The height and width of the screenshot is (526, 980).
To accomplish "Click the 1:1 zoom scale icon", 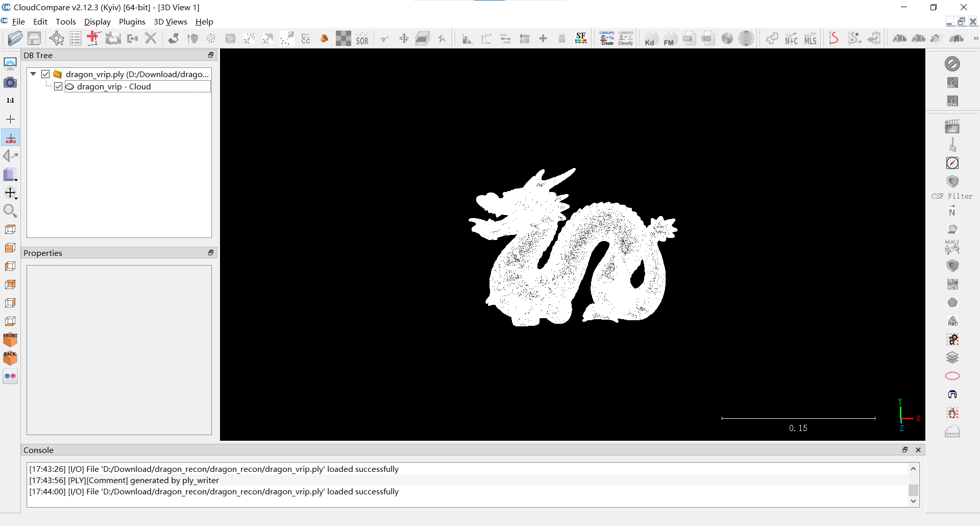I will tap(10, 101).
